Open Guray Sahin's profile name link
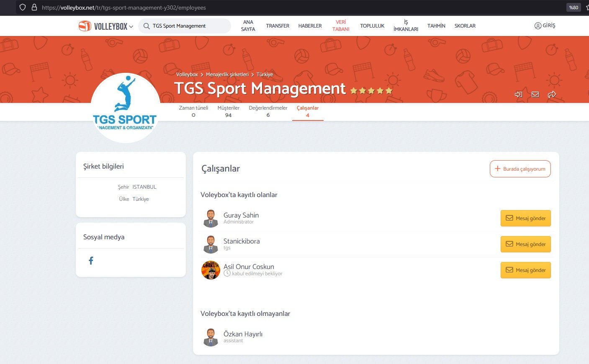 (x=241, y=215)
